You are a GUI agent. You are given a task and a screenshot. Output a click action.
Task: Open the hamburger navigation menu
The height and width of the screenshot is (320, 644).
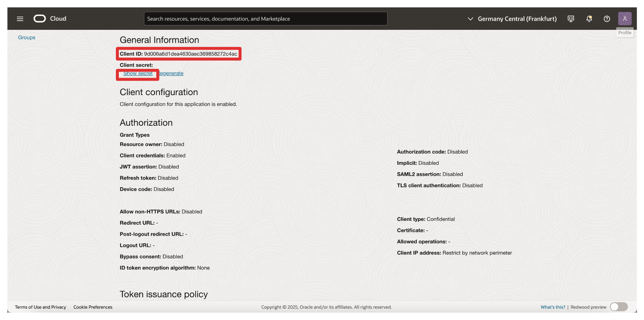[x=20, y=19]
